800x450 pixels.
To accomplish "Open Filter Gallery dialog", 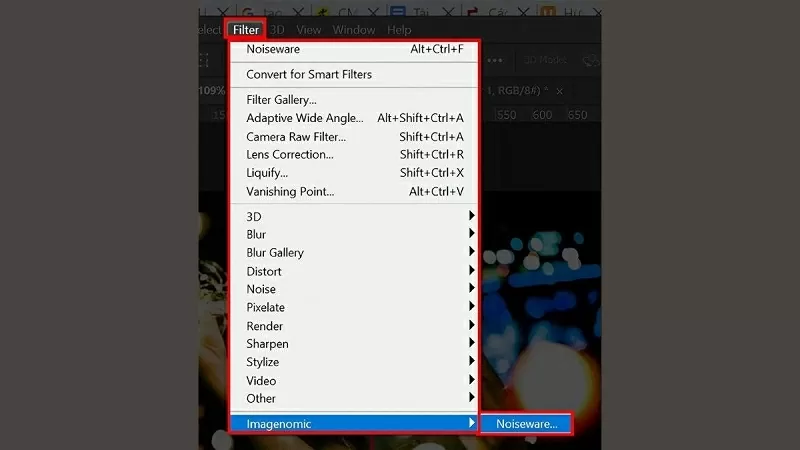I will pyautogui.click(x=281, y=100).
